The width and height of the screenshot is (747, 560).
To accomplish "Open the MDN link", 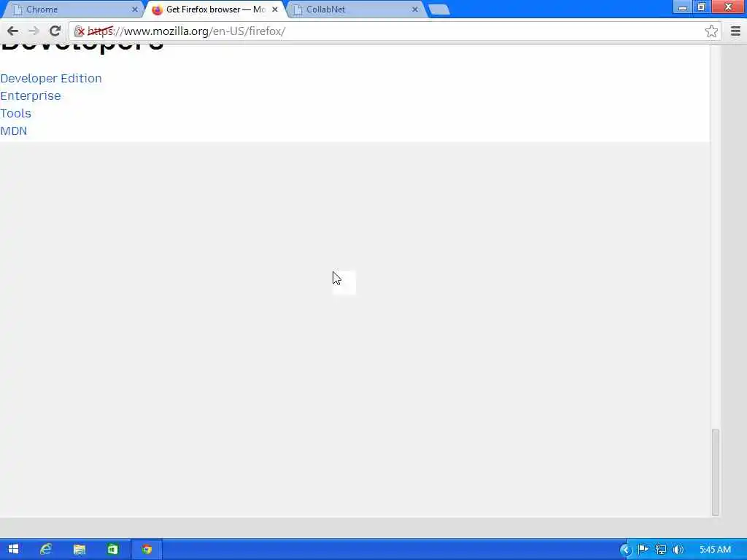I will pos(14,131).
